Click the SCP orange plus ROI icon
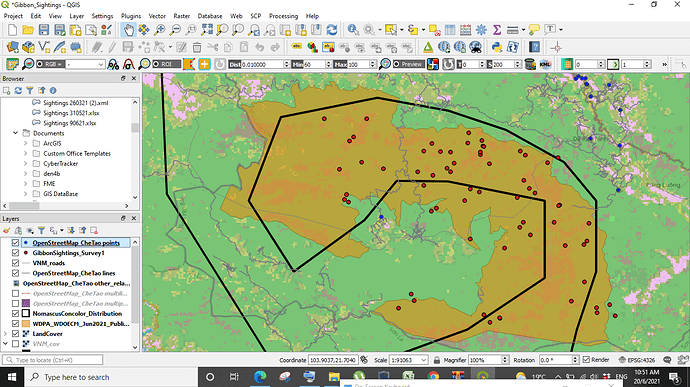Image resolution: width=690 pixels, height=387 pixels. point(205,64)
